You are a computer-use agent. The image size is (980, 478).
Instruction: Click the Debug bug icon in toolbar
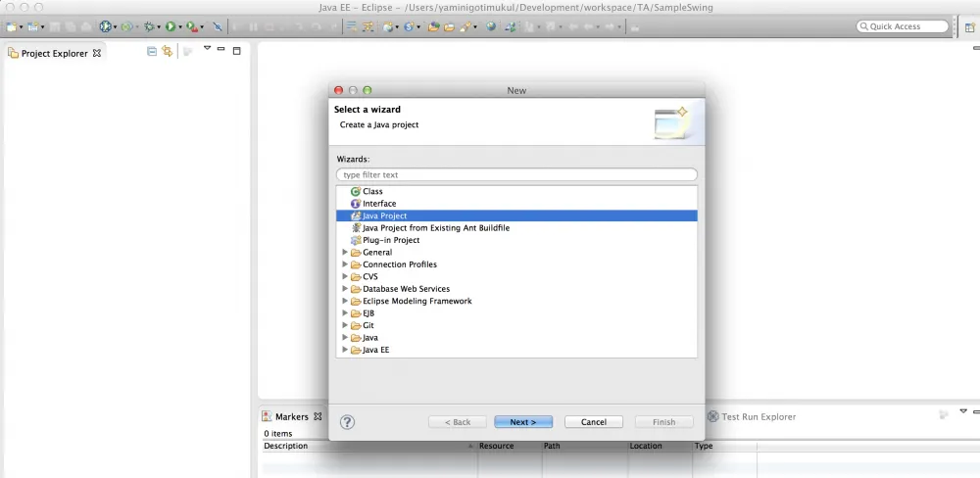pyautogui.click(x=149, y=26)
